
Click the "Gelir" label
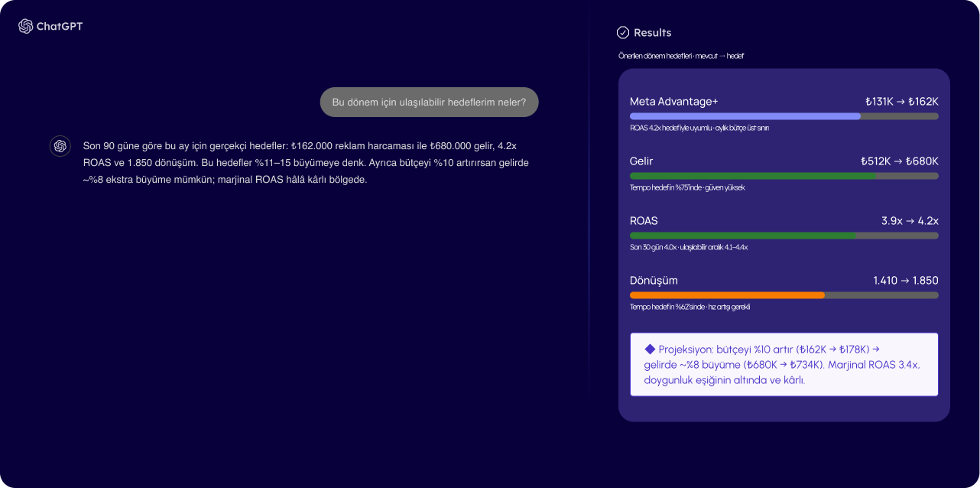click(x=641, y=161)
